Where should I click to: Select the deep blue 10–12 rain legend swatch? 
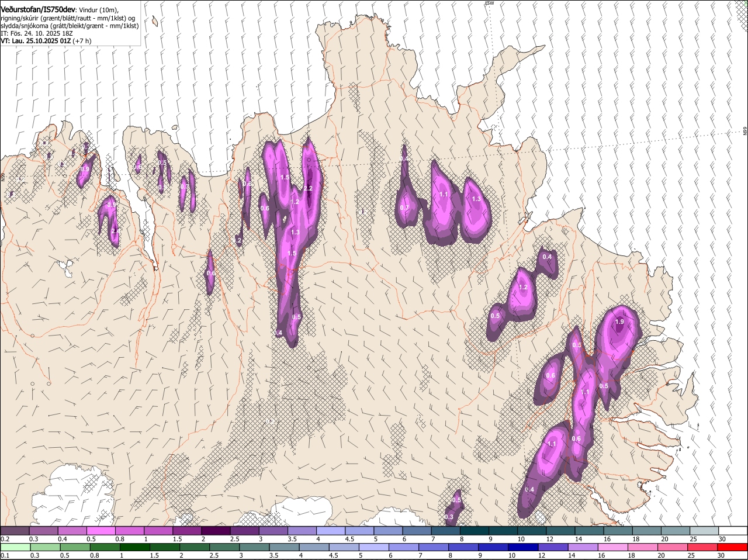(522, 547)
